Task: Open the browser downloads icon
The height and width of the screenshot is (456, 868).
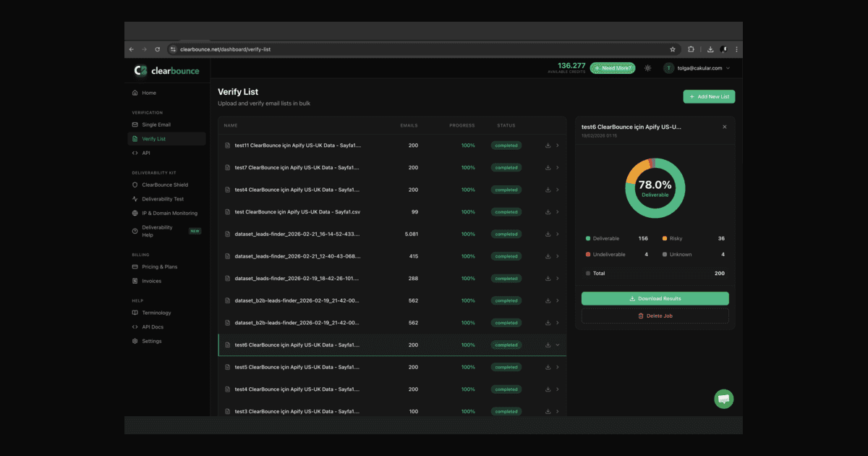Action: (710, 49)
